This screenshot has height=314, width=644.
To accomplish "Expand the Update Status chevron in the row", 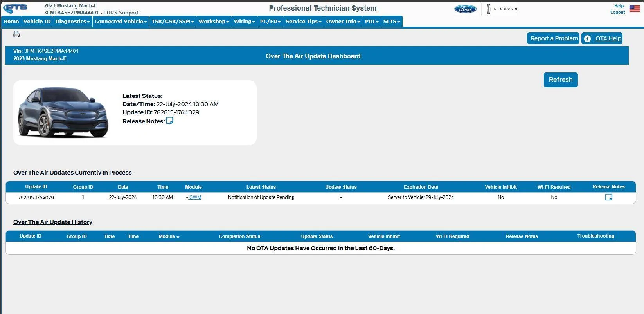I will pos(341,197).
